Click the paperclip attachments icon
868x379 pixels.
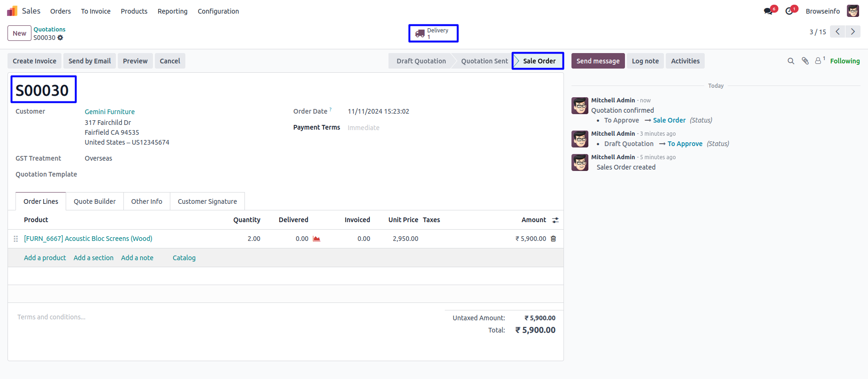[x=805, y=61]
